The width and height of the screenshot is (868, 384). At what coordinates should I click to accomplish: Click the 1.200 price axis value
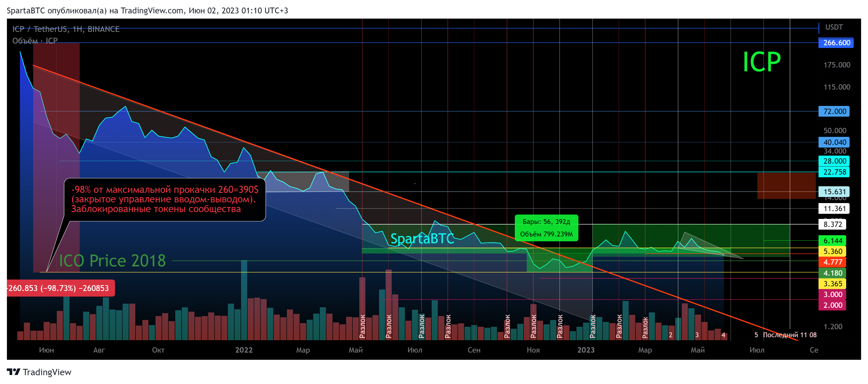click(x=833, y=327)
